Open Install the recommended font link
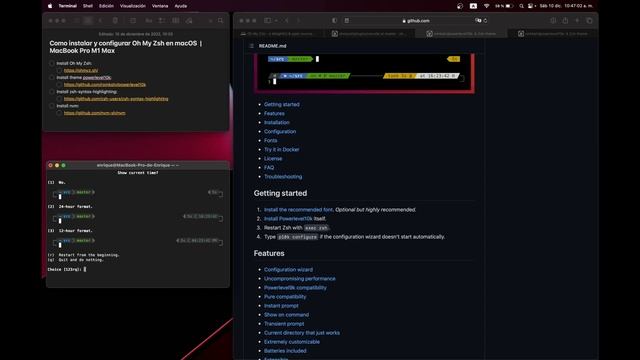Screen dimensions: 640x360 tap(298, 209)
